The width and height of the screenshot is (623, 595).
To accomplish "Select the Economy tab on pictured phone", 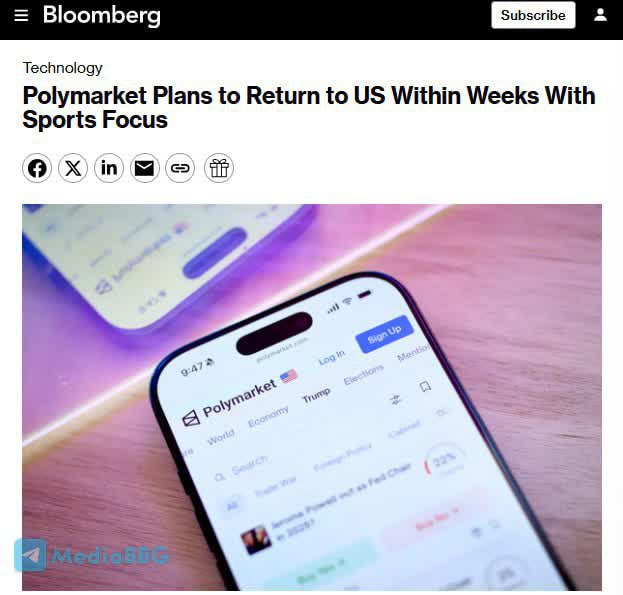I will [x=268, y=416].
